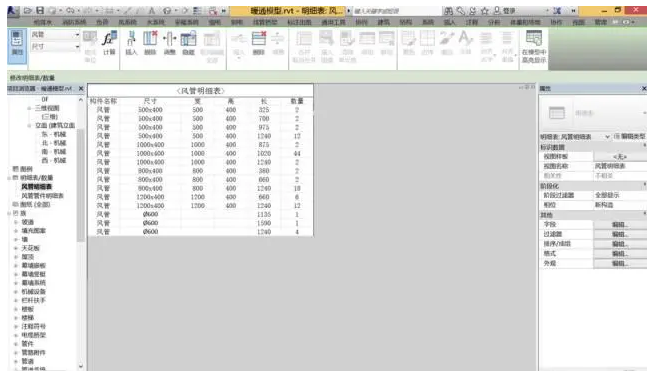Viewport: 658px width, 376px height.
Task: Click the 〈风管明细表〉 schedule title cell
Action: (x=201, y=91)
